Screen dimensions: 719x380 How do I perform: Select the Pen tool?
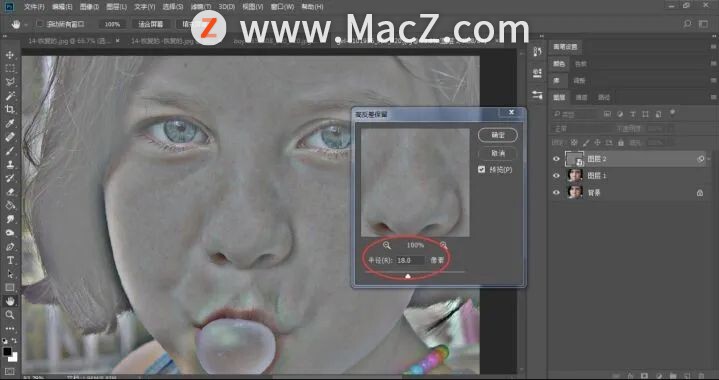[10, 247]
